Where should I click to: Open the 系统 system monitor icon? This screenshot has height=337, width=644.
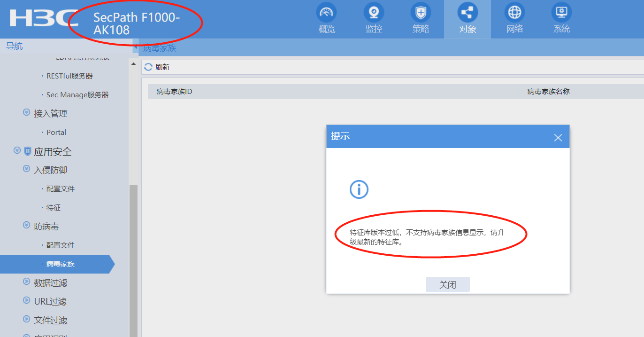click(x=561, y=12)
